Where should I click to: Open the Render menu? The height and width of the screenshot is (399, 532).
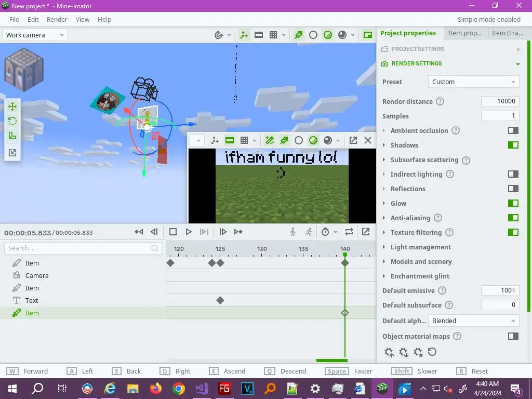pyautogui.click(x=57, y=19)
